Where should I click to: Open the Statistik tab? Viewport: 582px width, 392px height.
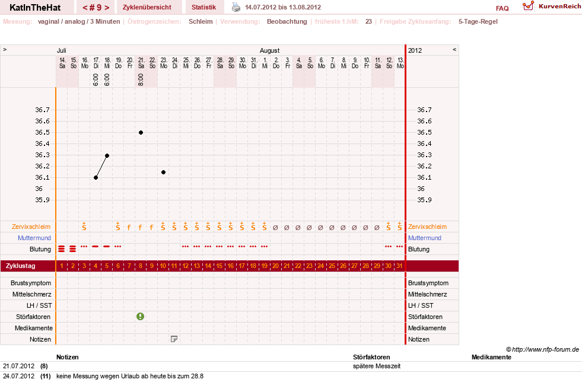(x=203, y=8)
